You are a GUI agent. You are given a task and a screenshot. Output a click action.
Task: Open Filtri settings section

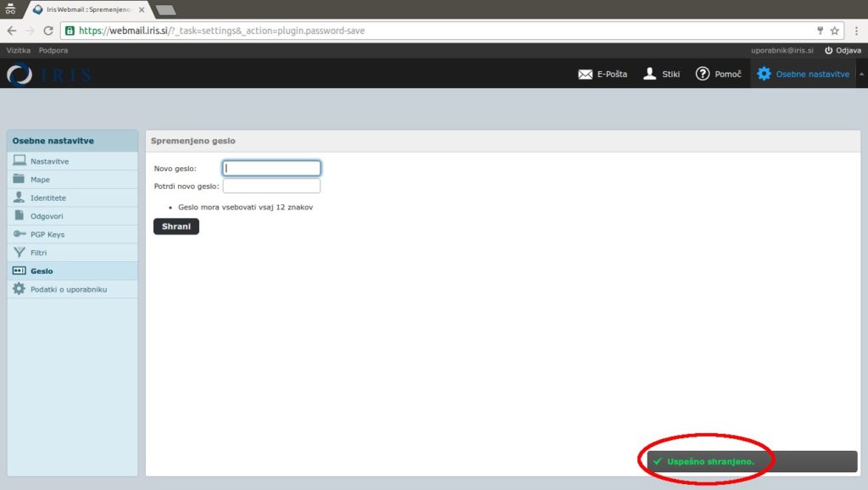pyautogui.click(x=38, y=253)
